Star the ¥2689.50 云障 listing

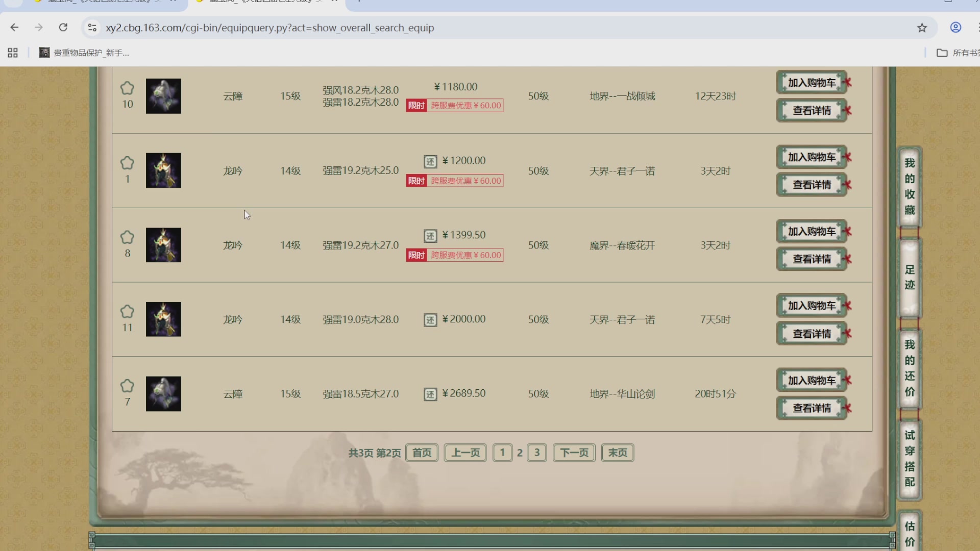point(127,386)
